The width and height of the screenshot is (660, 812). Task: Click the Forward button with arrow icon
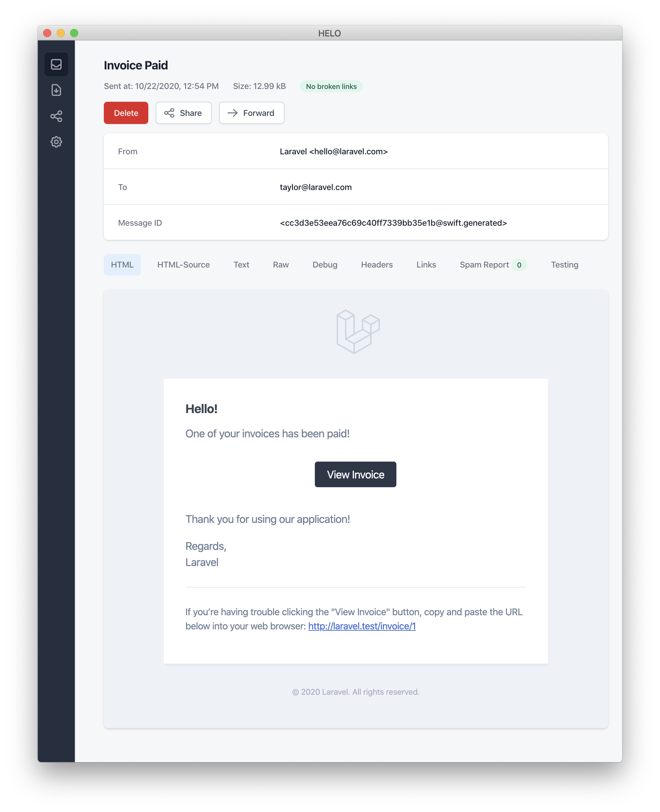point(250,113)
